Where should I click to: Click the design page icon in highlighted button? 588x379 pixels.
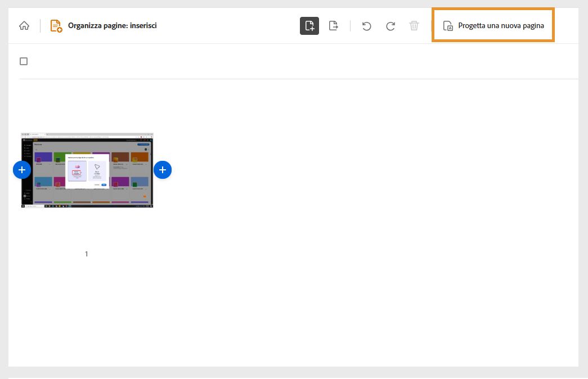click(x=447, y=25)
